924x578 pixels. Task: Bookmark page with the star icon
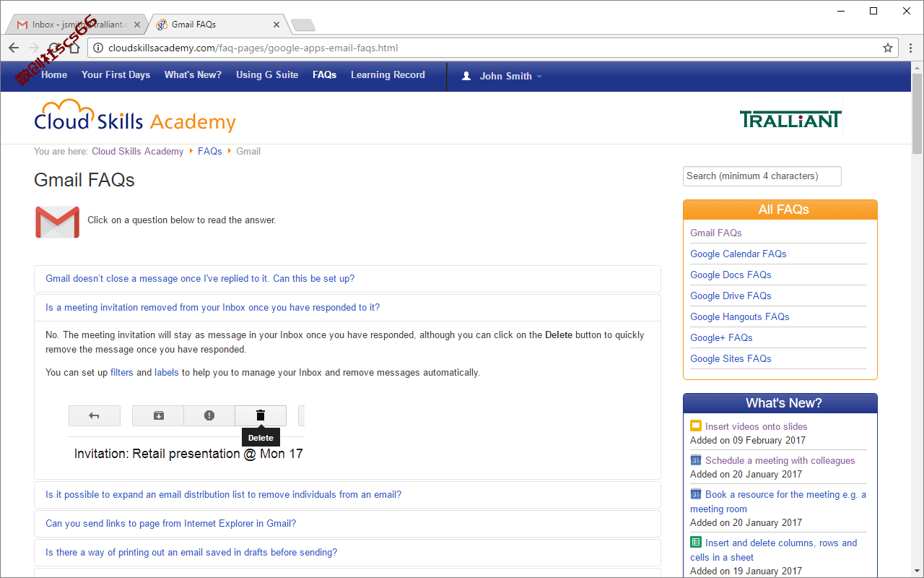pyautogui.click(x=888, y=48)
